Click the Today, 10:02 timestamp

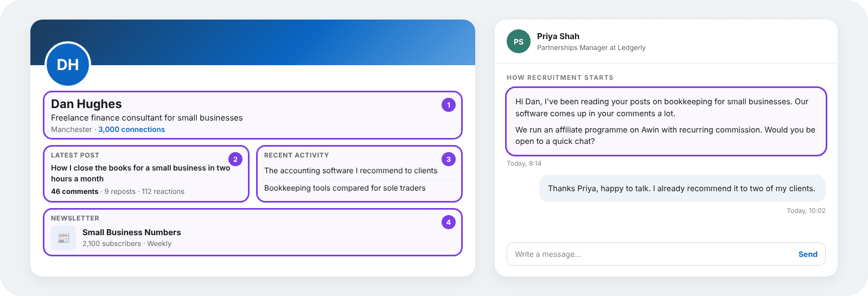(806, 211)
